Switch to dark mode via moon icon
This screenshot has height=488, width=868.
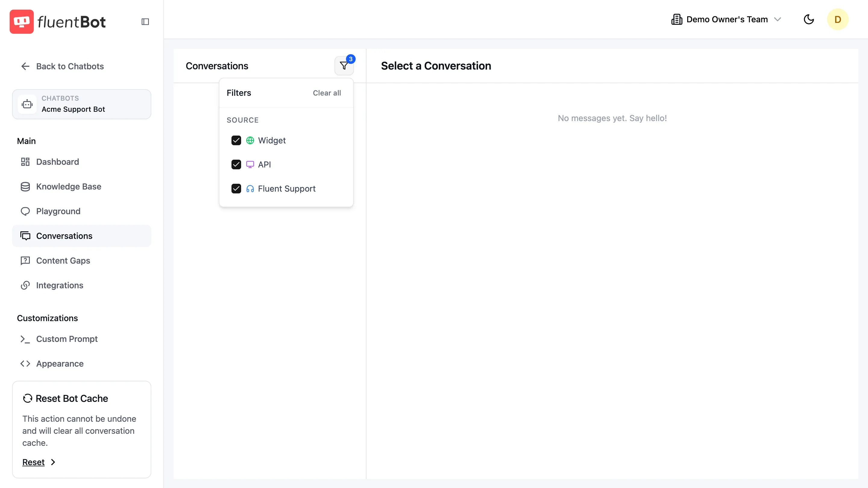pyautogui.click(x=809, y=19)
